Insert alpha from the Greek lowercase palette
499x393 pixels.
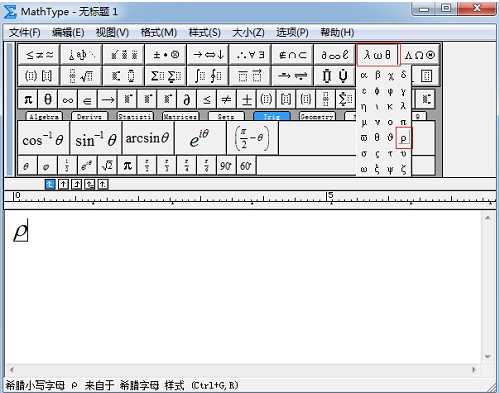(x=364, y=75)
